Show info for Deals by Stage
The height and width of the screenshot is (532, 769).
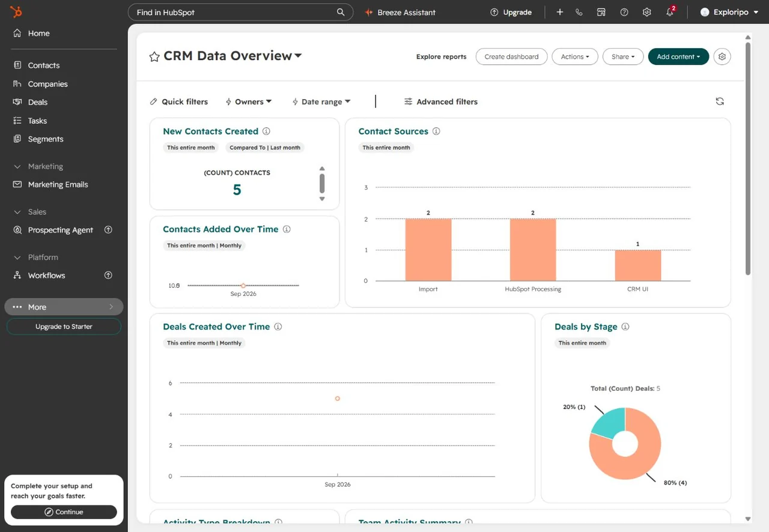point(625,327)
